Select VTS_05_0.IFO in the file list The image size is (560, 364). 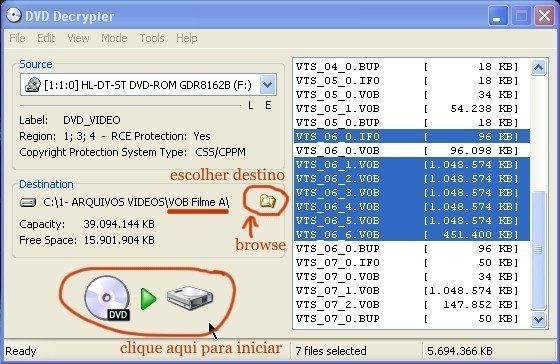[411, 81]
